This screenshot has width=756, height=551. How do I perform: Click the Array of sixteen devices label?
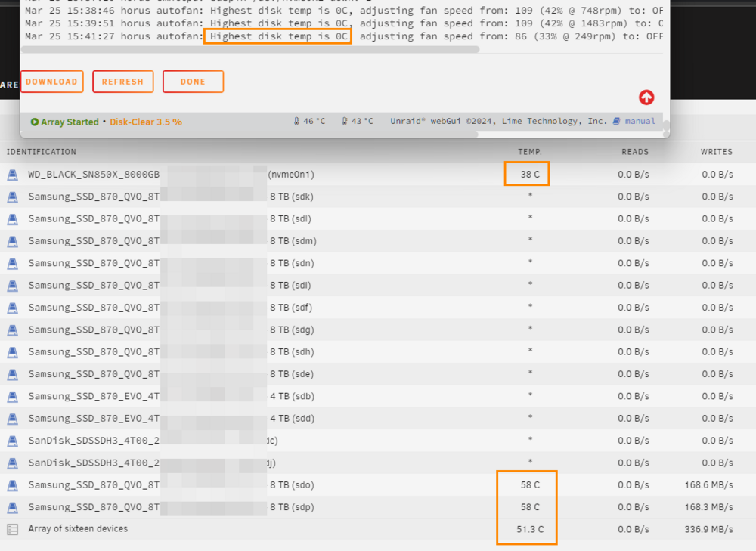(x=78, y=529)
